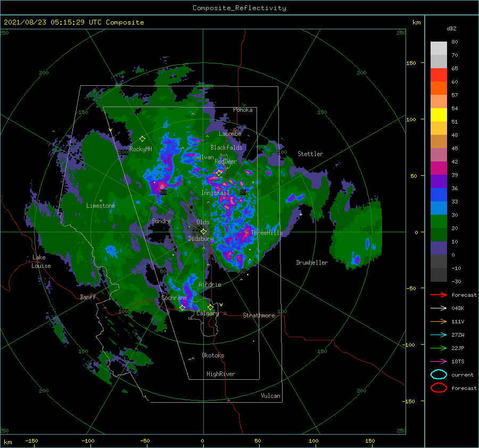Click the red forecast ellipse icon
479x448 pixels.
(x=439, y=388)
